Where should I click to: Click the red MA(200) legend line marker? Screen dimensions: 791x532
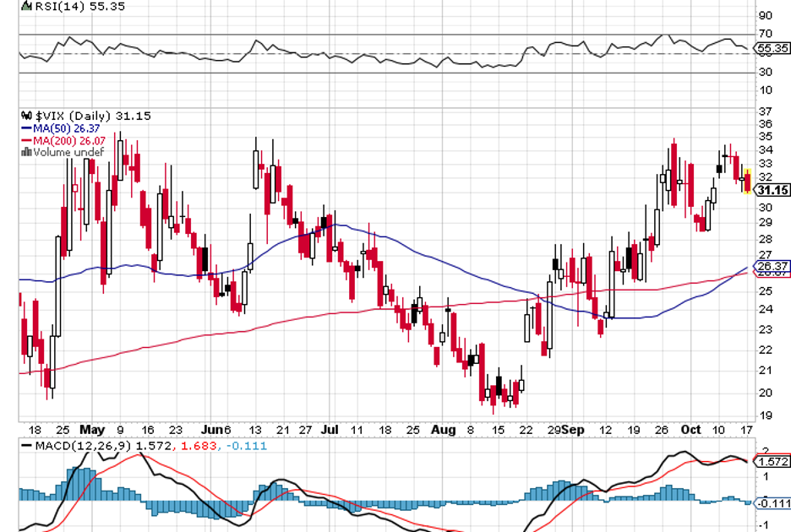24,140
